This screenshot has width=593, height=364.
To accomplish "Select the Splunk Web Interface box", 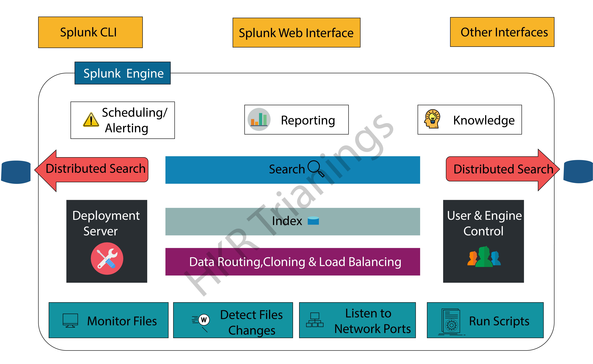I will pyautogui.click(x=296, y=32).
